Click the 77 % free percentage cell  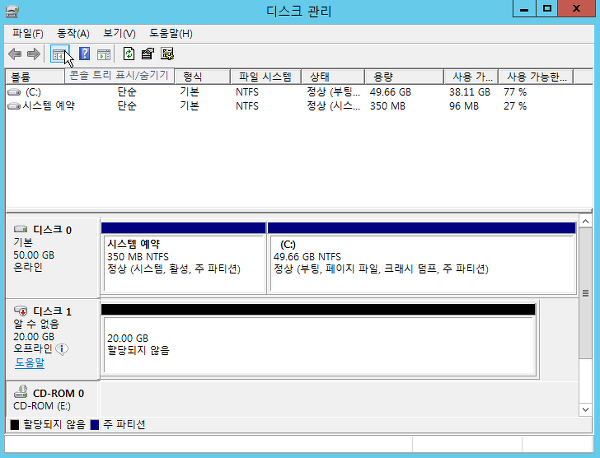[x=515, y=92]
